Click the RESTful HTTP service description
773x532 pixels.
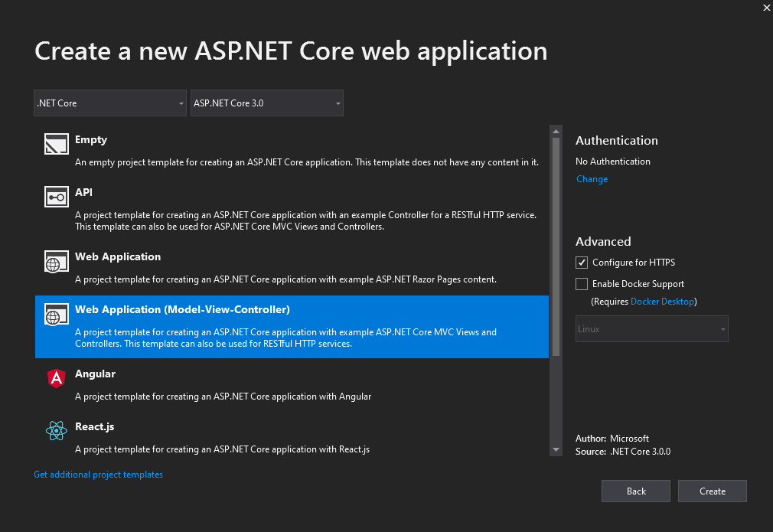(x=305, y=221)
